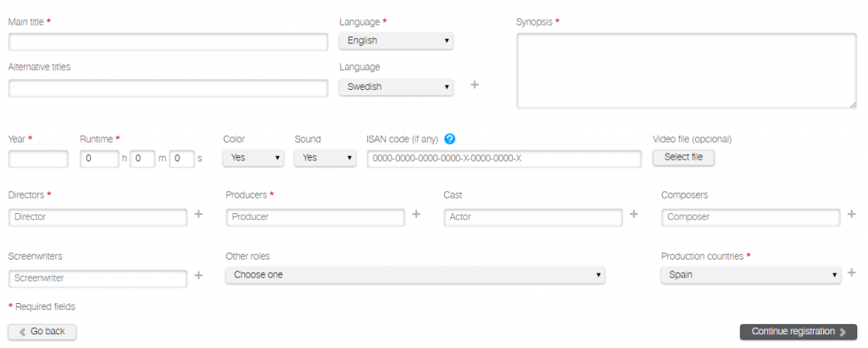Add another producer using plus icon
The width and height of the screenshot is (868, 348).
tap(416, 215)
